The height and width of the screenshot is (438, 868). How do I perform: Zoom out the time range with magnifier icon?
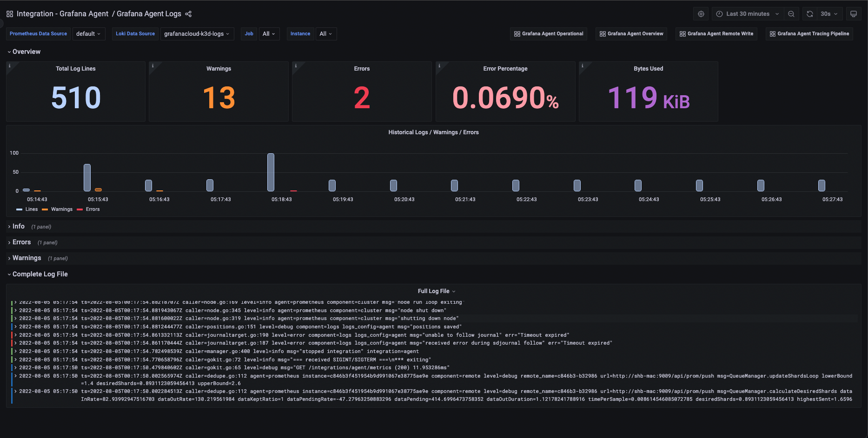(x=792, y=14)
